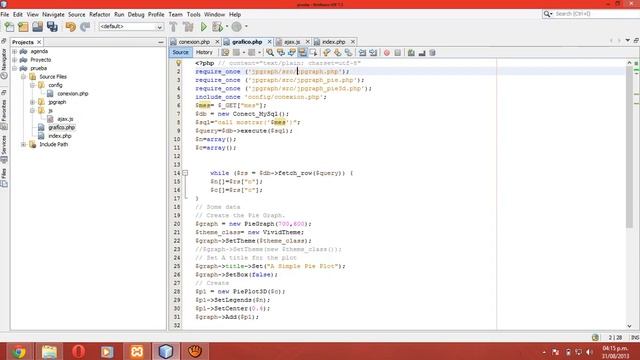Image resolution: width=640 pixels, height=360 pixels.
Task: Expand the Include Path node
Action: tap(24, 144)
